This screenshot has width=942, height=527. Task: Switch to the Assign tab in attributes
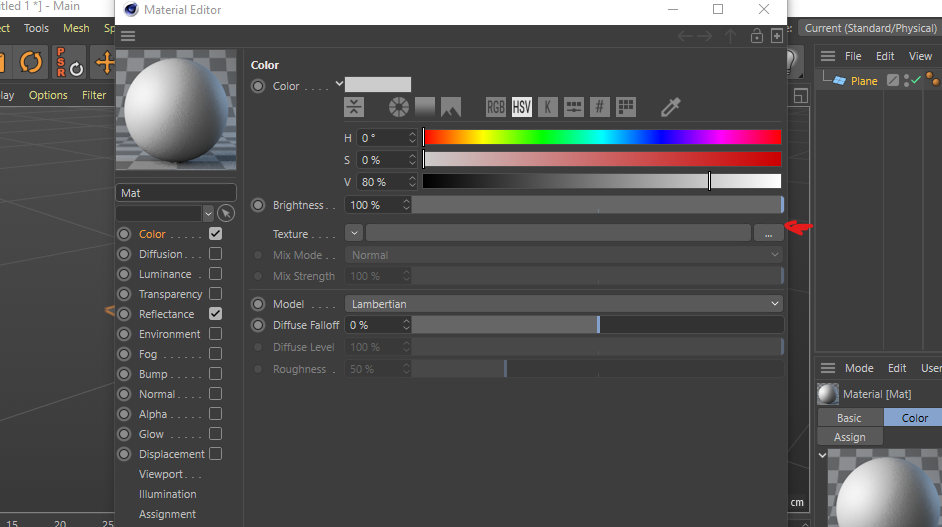(x=849, y=437)
